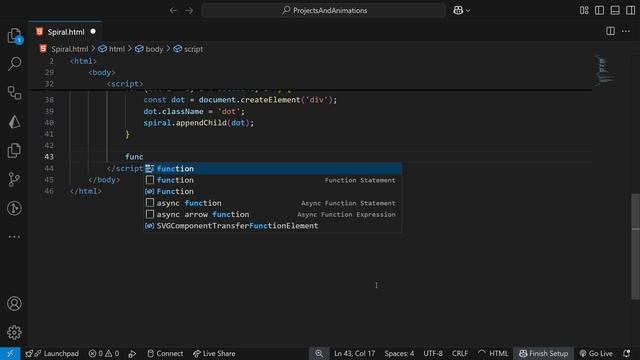Click the sticky <script> line 32

125,84
